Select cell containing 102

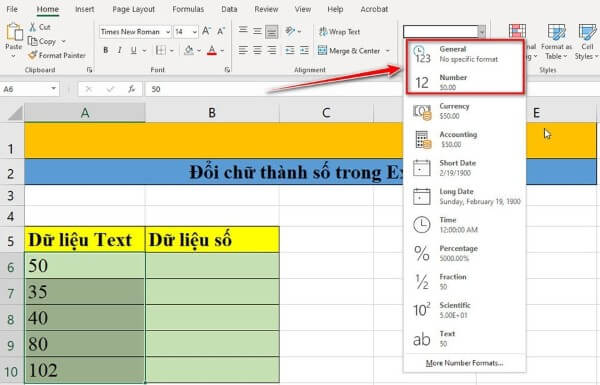(x=85, y=370)
